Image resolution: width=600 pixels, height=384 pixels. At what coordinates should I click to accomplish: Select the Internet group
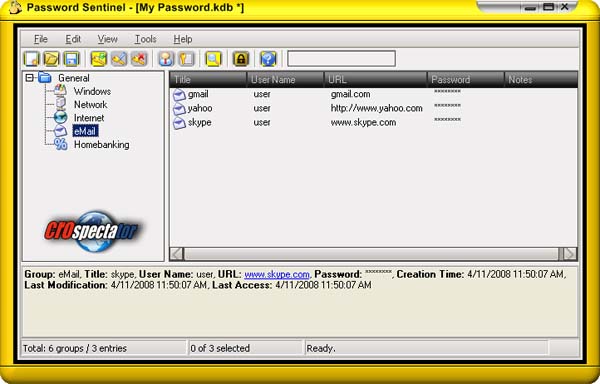point(89,118)
